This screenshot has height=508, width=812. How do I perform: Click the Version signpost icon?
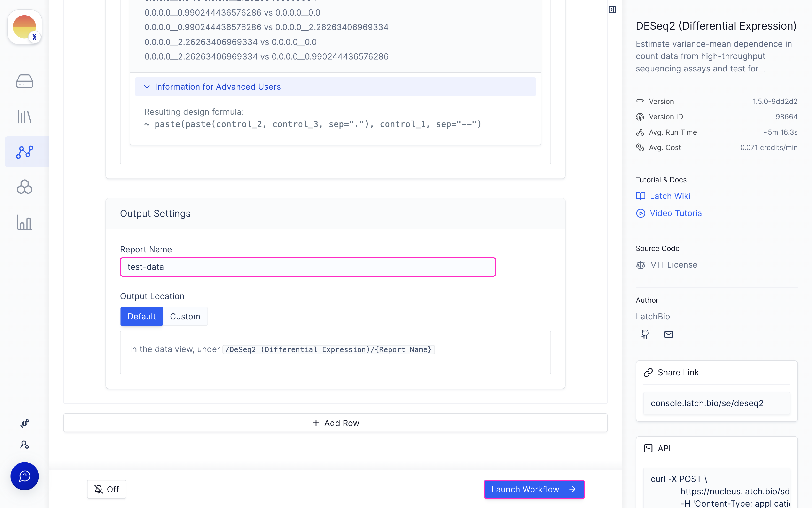640,101
